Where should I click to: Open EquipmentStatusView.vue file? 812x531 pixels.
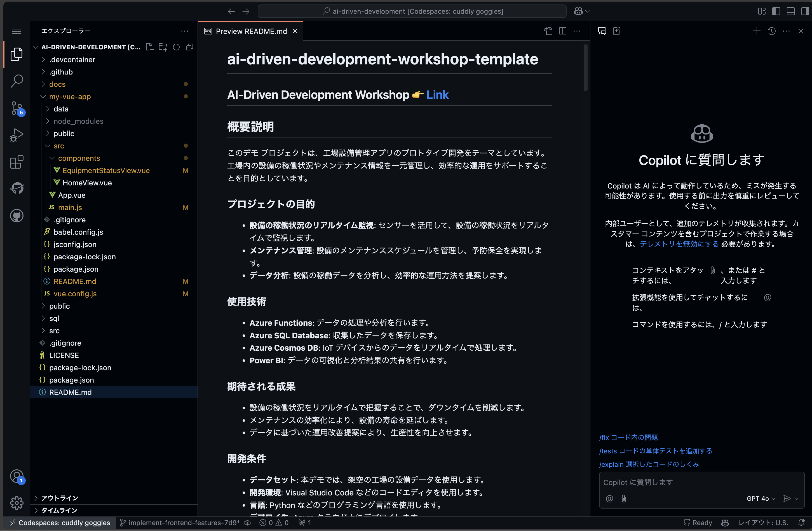coord(114,170)
